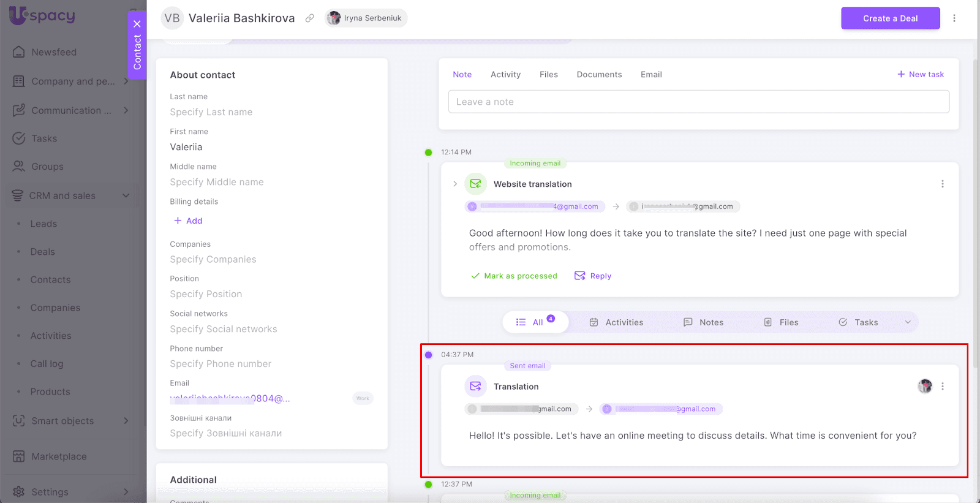The height and width of the screenshot is (503, 980).
Task: Open the Documents tab
Action: [x=599, y=75]
